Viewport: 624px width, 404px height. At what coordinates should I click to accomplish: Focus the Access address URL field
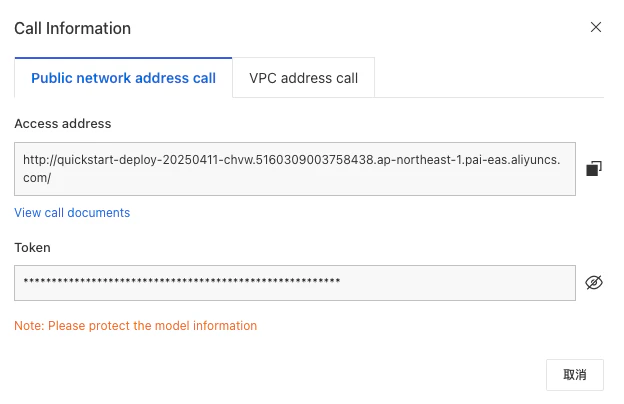pos(295,169)
